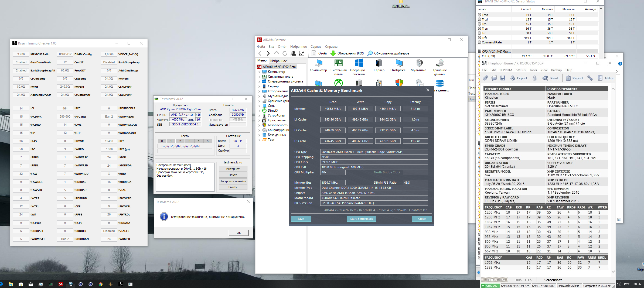
Task: Expand the Устройства node in AIDA64 tree
Action: pos(259,116)
